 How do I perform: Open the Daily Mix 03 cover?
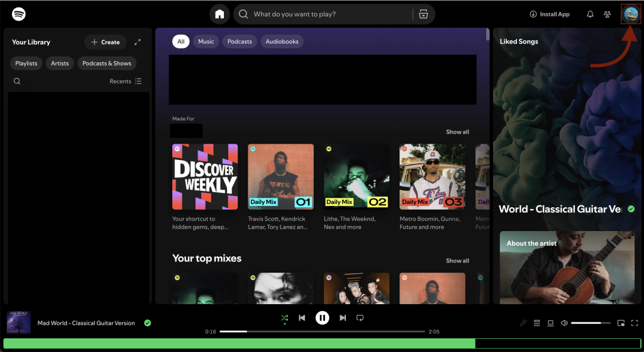[x=433, y=177]
